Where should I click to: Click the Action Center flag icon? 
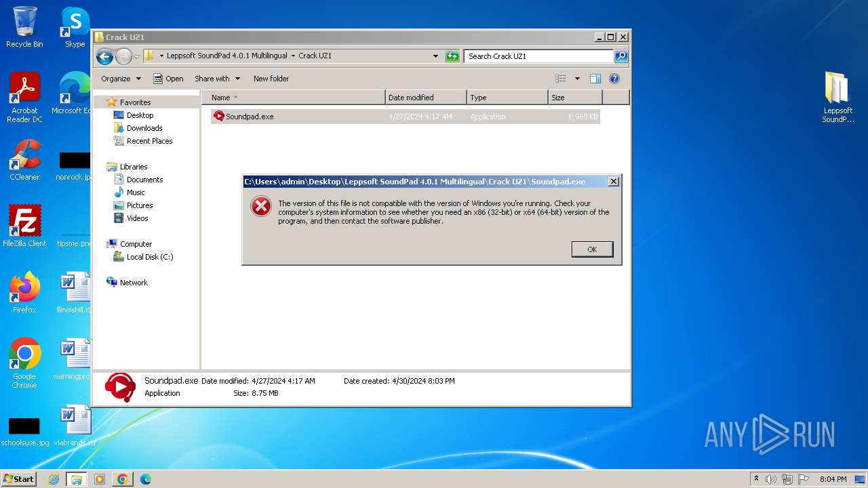pyautogui.click(x=804, y=479)
